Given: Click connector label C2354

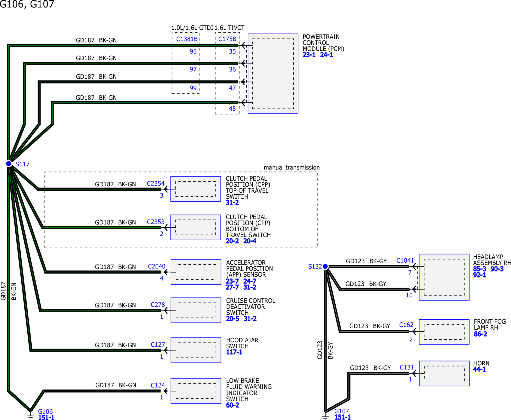Looking at the screenshot, I should coord(155,184).
